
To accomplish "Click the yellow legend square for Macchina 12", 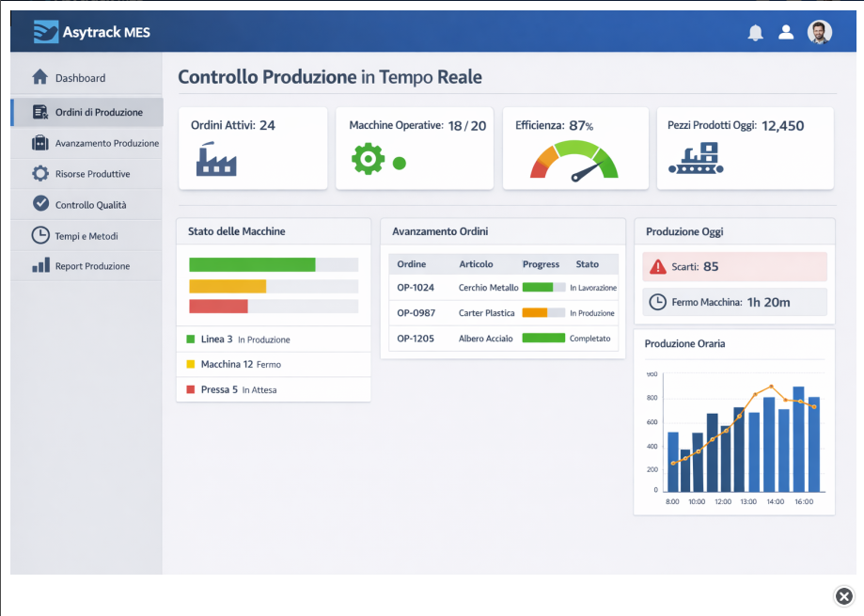I will pos(191,364).
